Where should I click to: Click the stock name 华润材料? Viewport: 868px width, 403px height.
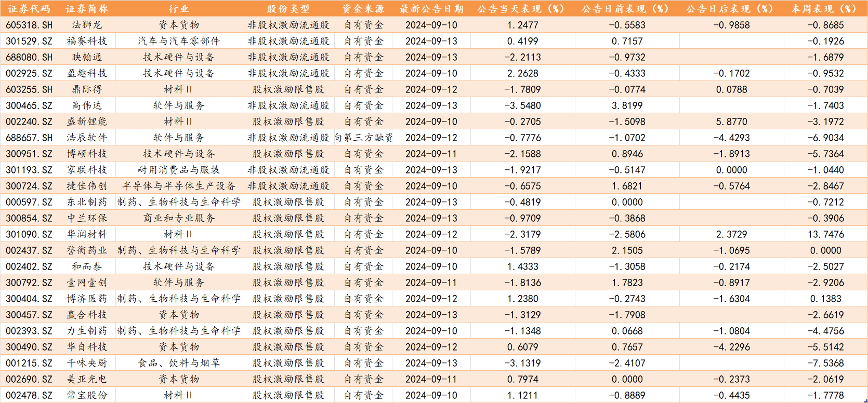87,234
